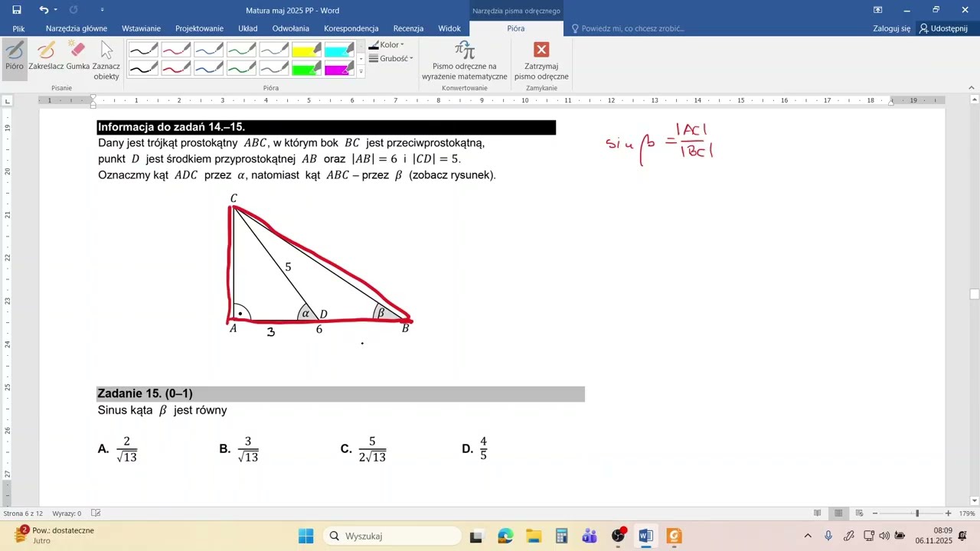
Task: Select the Pióro pen tool
Action: (x=15, y=57)
